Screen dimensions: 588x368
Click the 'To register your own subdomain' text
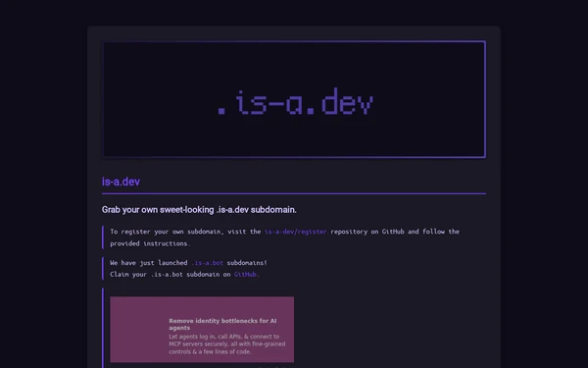(x=284, y=237)
